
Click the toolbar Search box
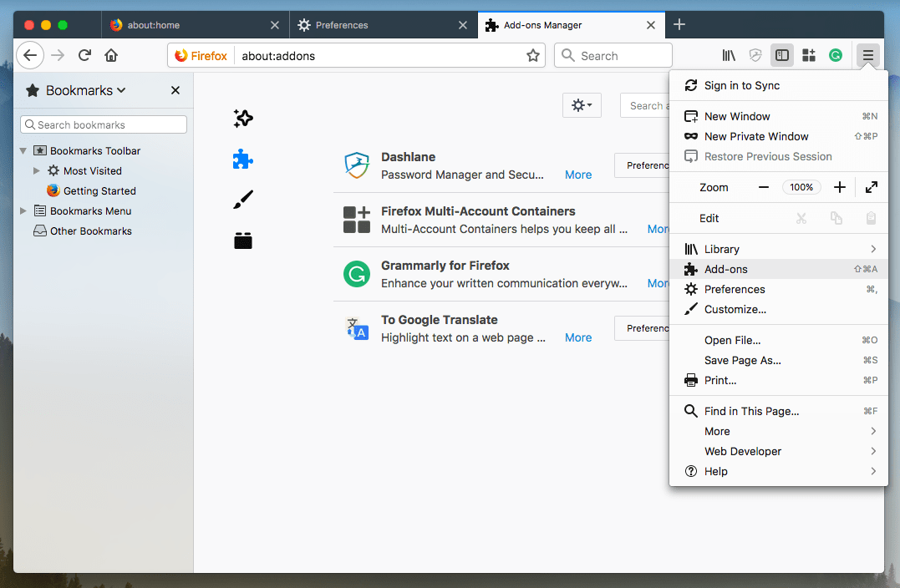[x=613, y=56]
